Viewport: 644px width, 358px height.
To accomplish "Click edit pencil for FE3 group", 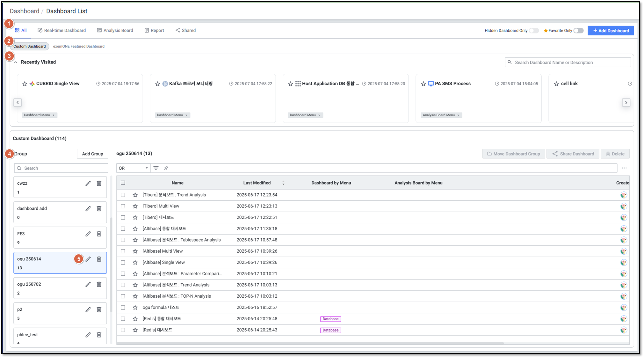I will pyautogui.click(x=88, y=234).
